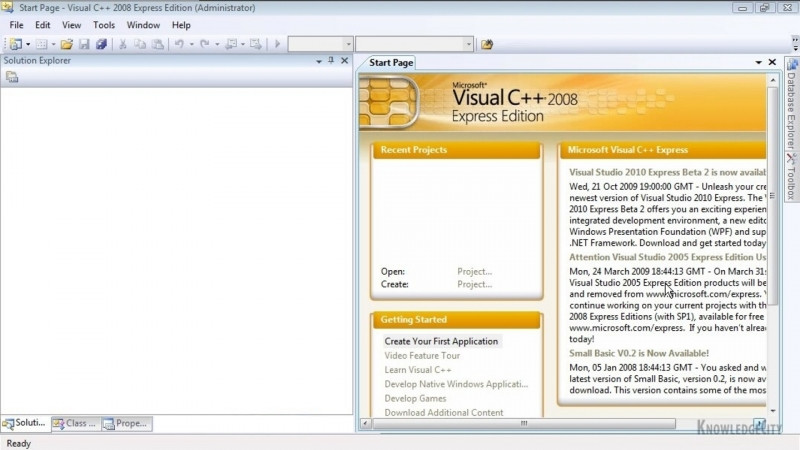Viewport: 800px width, 450px height.
Task: Click the Start Debugging play icon
Action: (278, 44)
